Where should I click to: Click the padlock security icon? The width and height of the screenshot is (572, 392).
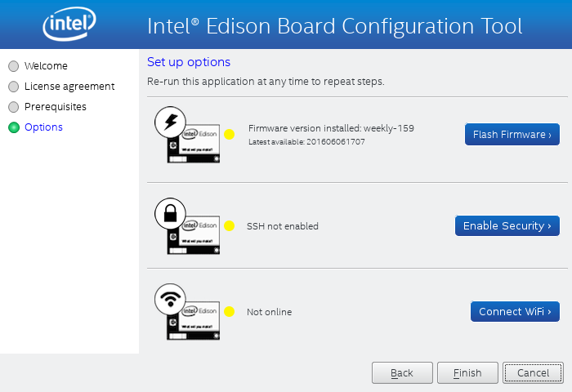(170, 214)
